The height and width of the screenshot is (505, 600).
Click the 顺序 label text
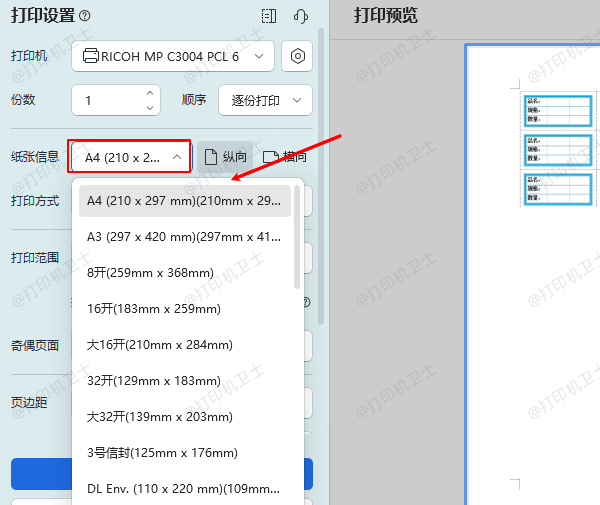(194, 100)
